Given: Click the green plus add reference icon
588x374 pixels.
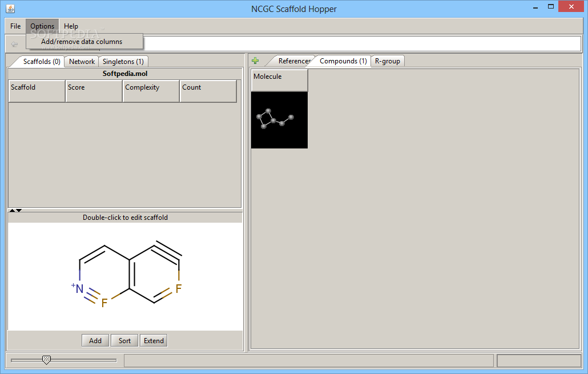Looking at the screenshot, I should 255,61.
